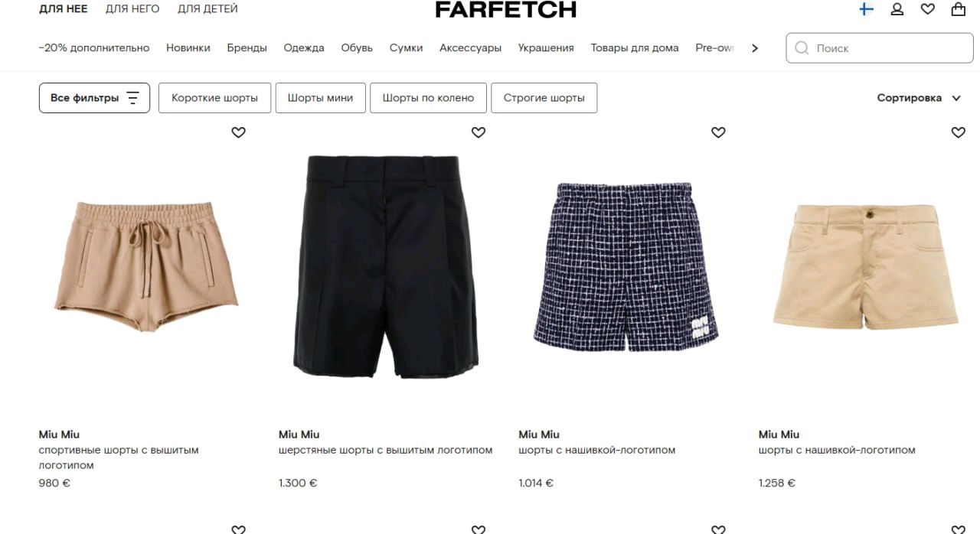Favorite the navy tweed logo shorts
This screenshot has height=534, width=980.
click(x=718, y=132)
